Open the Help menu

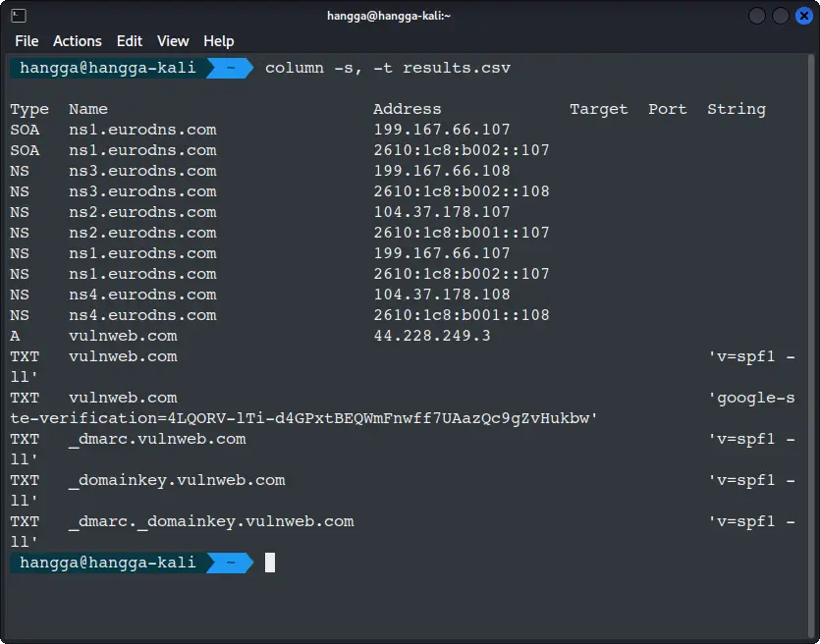tap(219, 41)
